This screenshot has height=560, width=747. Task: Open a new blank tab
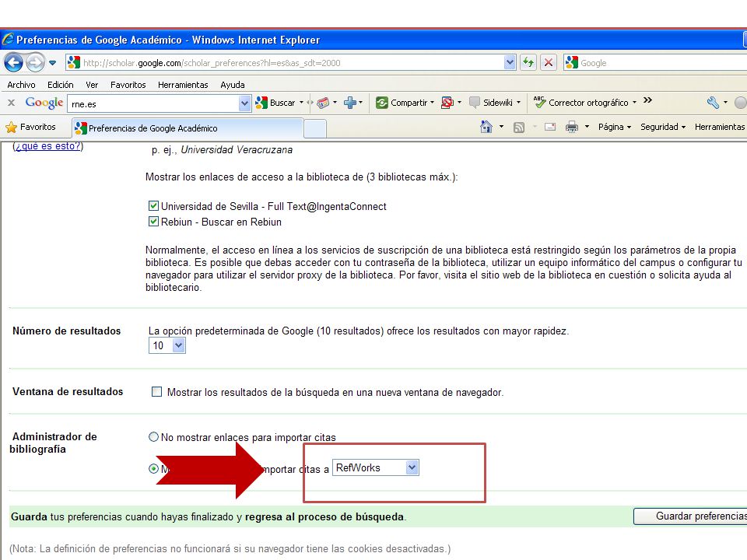[315, 128]
